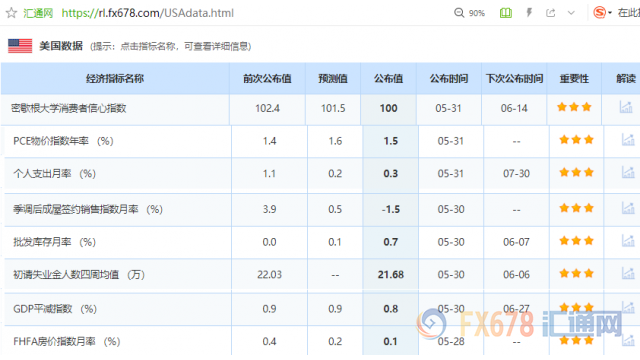Click the 公布值 column header
Viewport: 640px width, 360px height.
coord(389,78)
